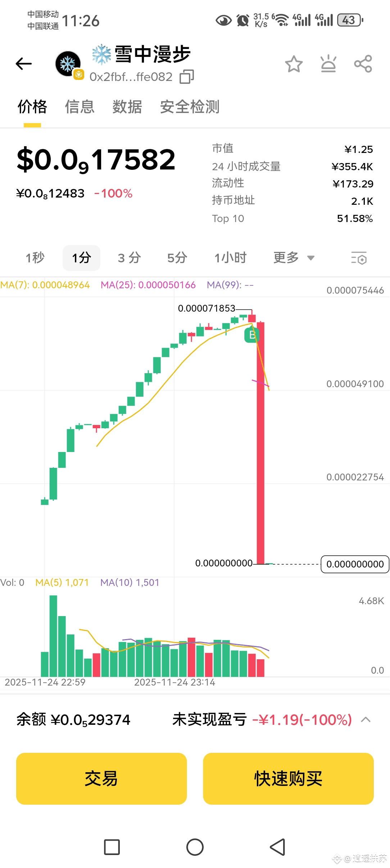The width and height of the screenshot is (390, 868).
Task: Tap the MA(99) indicator label
Action: (230, 285)
